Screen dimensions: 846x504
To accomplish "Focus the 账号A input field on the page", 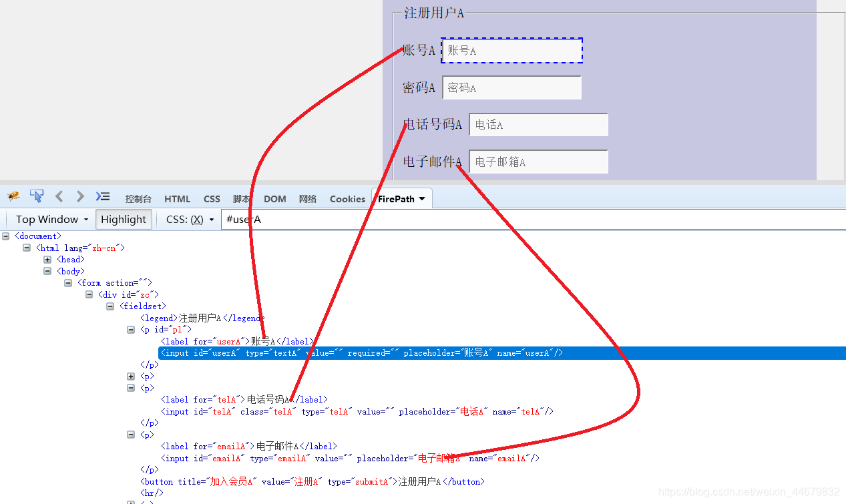I will tap(512, 50).
